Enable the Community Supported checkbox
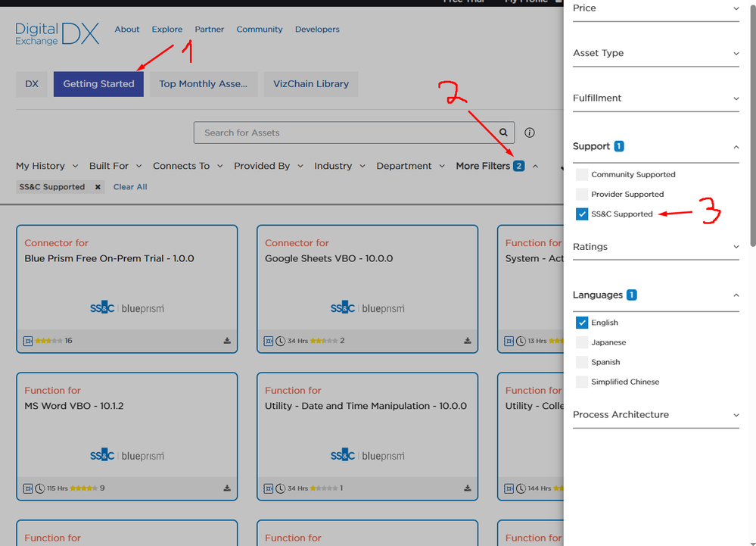756x546 pixels. coord(582,175)
